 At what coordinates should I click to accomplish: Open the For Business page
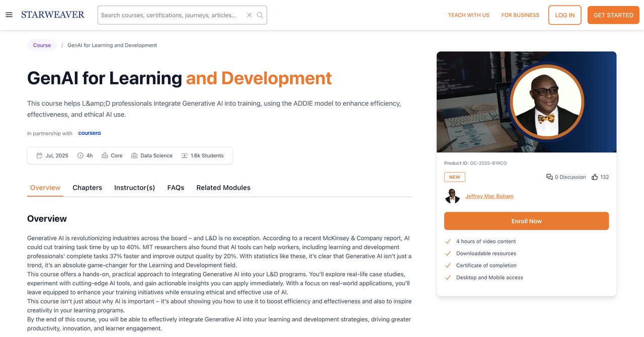(x=520, y=15)
